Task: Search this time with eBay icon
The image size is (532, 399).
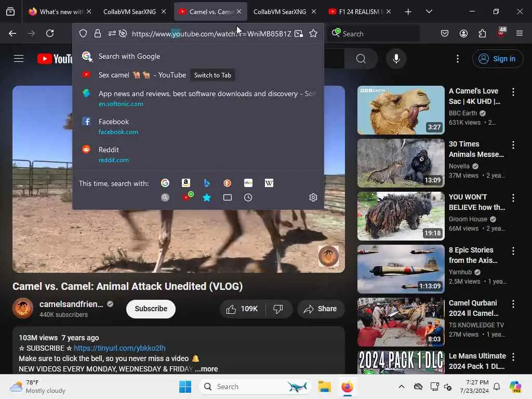Action: tap(248, 183)
